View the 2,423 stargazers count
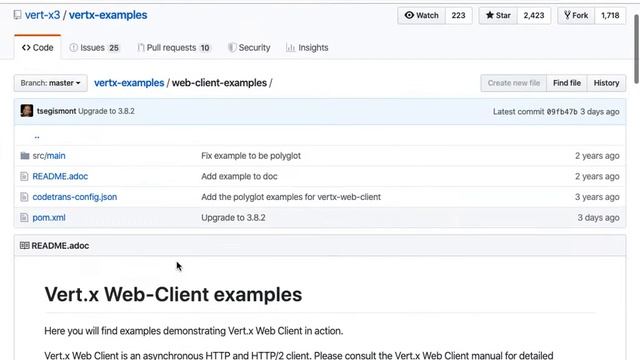Viewport: 640px width, 360px height. [x=534, y=16]
